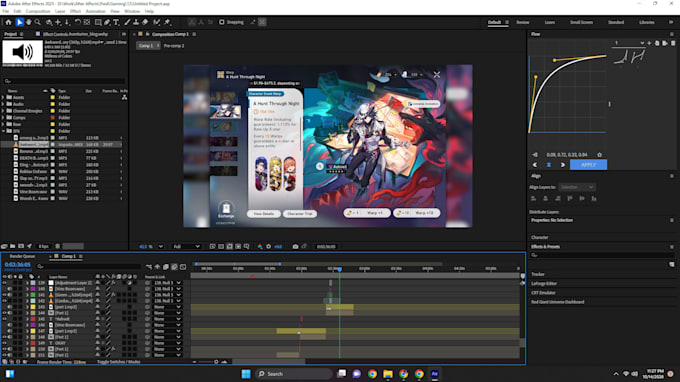This screenshot has width=680, height=382.
Task: Collapse the SFX folder
Action: (x=3, y=131)
